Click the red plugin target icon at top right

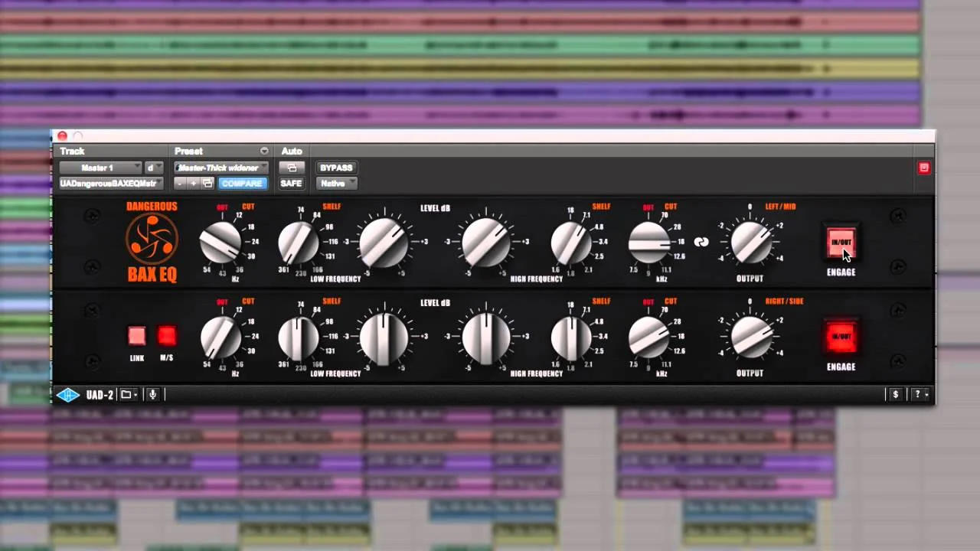point(923,167)
